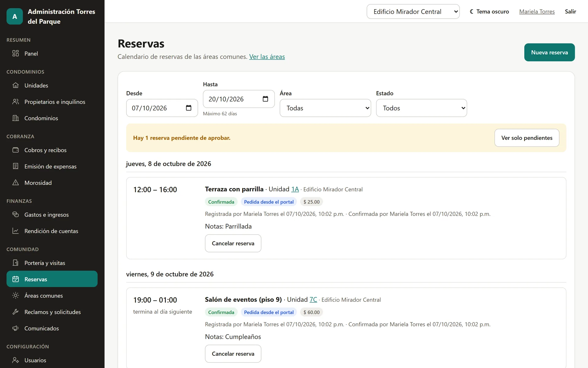Click the green A logo badge

click(15, 16)
